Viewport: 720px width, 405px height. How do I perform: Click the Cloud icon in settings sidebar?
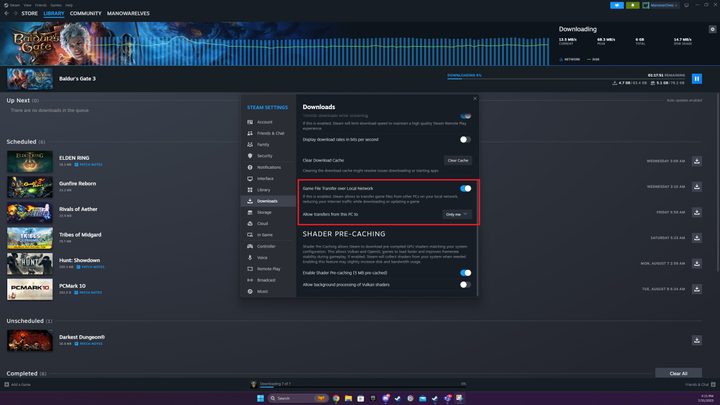(x=250, y=224)
